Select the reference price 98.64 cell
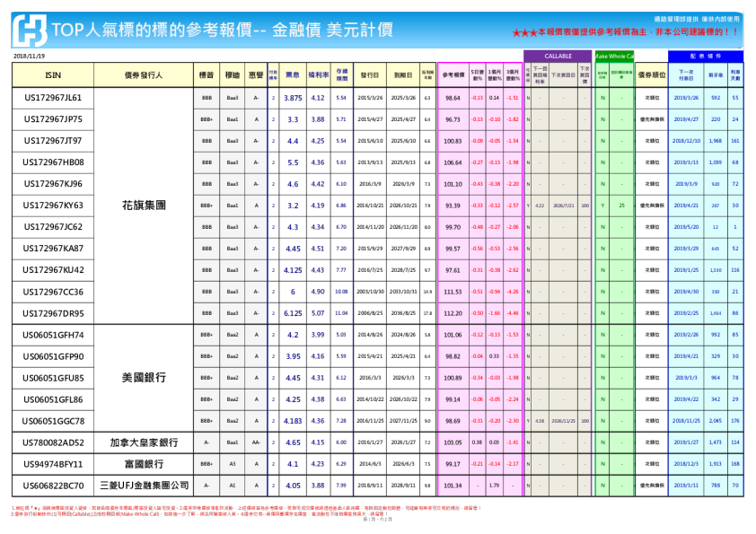Viewport: 756px width, 534px height. pyautogui.click(x=453, y=98)
